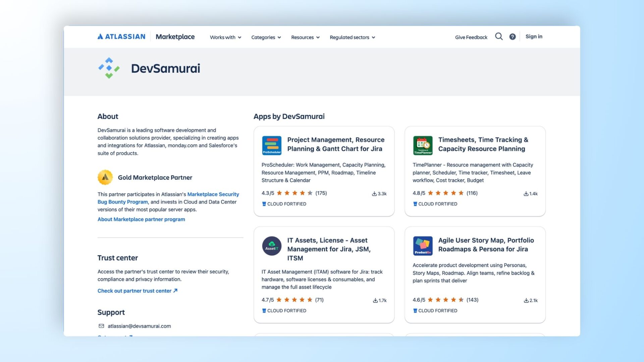
Task: Click Cloud Fortified badge on ProScheduler card
Action: pyautogui.click(x=284, y=204)
